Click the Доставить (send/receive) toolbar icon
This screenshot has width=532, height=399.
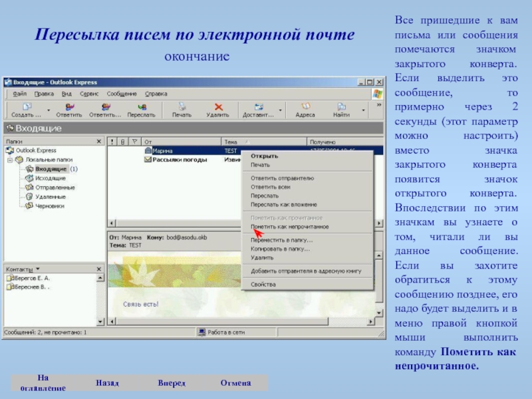[x=257, y=106]
